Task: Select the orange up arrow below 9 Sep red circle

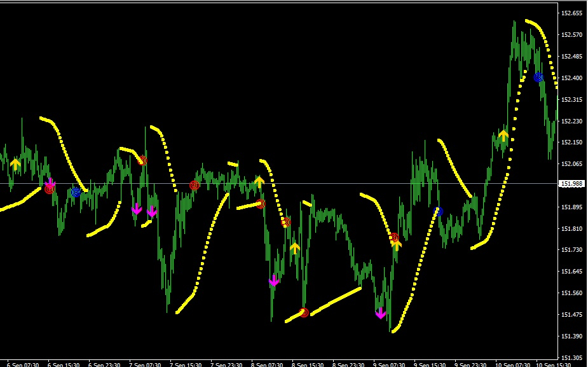Action: [x=397, y=246]
